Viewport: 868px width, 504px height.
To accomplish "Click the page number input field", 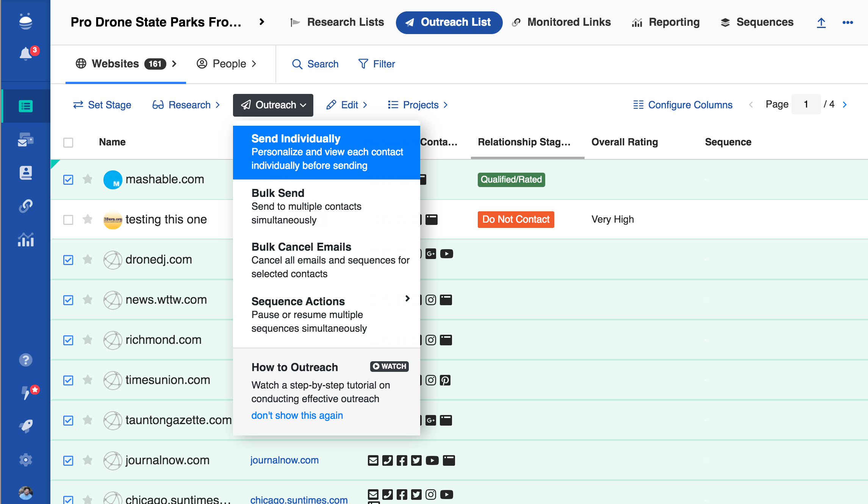I will pyautogui.click(x=806, y=104).
